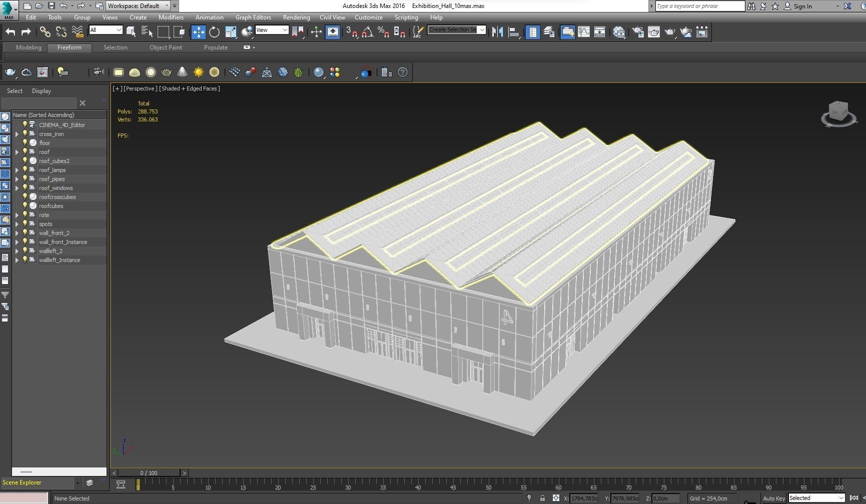Toggle the Window/Crossing selection mode
The width and height of the screenshot is (866, 504).
(179, 32)
